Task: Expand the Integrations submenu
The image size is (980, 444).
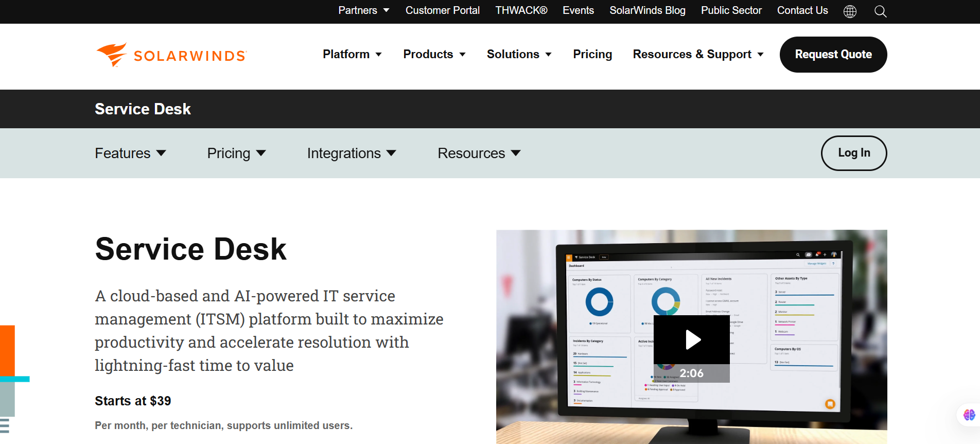Action: 351,153
